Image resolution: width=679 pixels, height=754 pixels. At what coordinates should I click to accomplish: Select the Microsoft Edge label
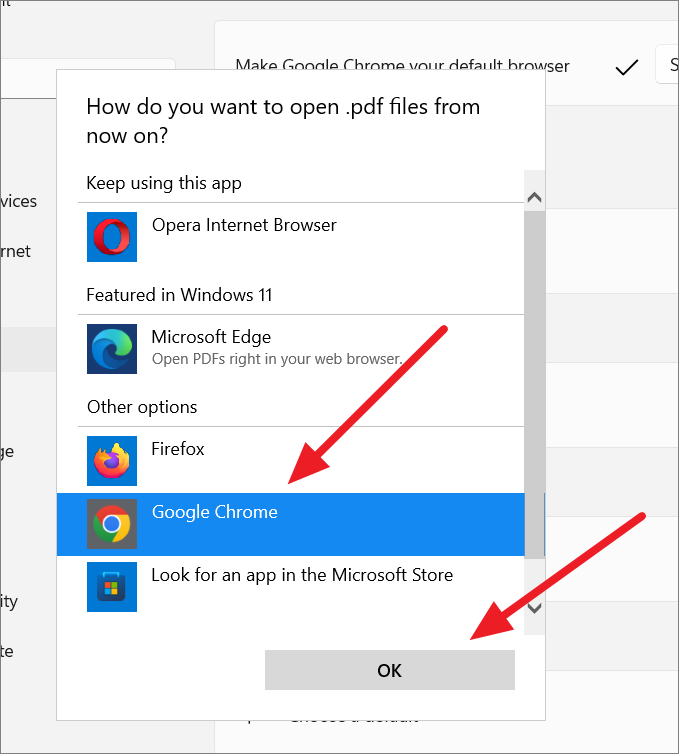pyautogui.click(x=211, y=337)
